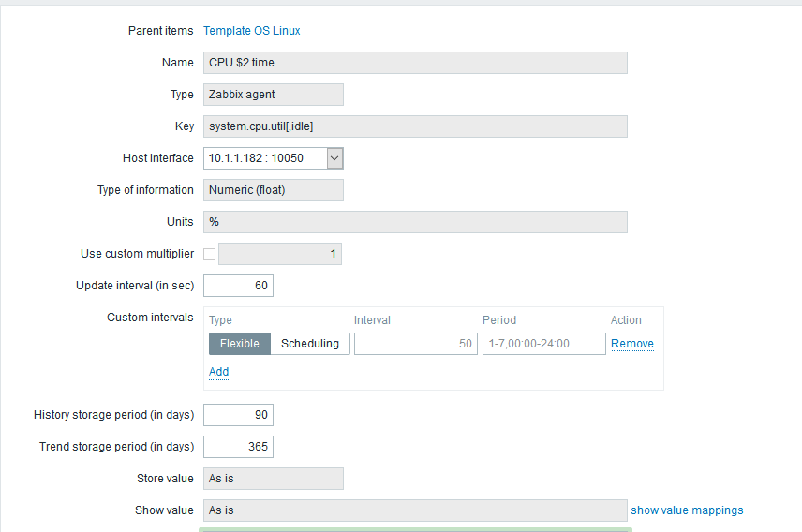Click the custom Interval field with 50

coord(415,344)
